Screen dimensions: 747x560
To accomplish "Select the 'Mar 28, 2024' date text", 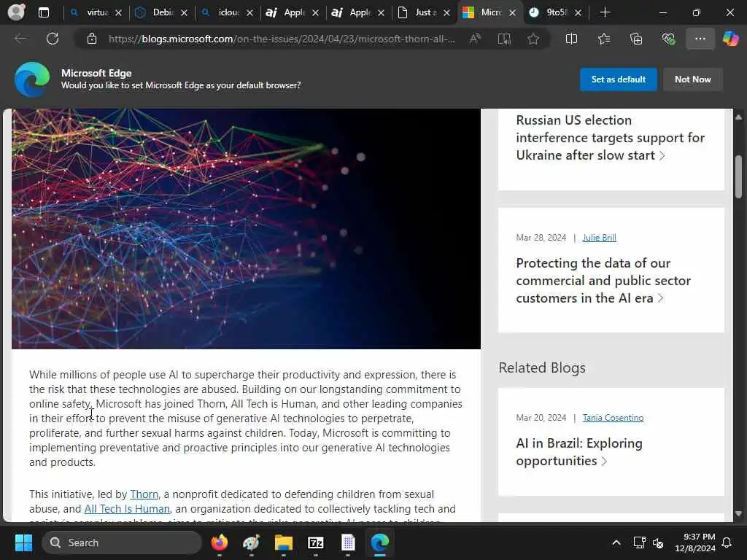I will [x=541, y=238].
